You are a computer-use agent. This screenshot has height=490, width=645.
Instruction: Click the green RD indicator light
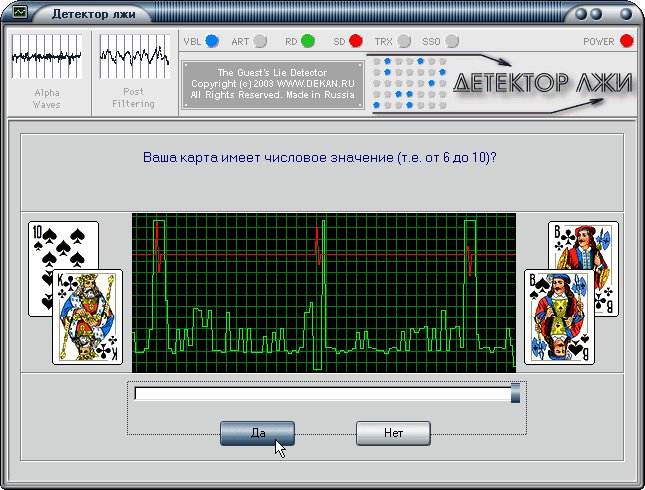point(308,41)
